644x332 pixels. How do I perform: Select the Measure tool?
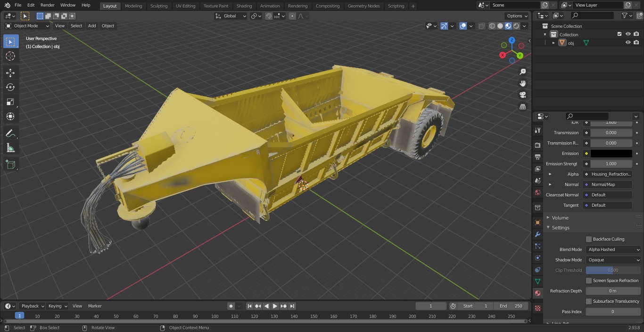coord(10,148)
